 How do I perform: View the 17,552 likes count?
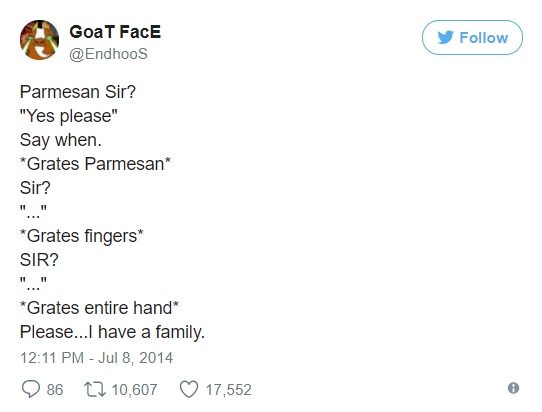(x=228, y=390)
